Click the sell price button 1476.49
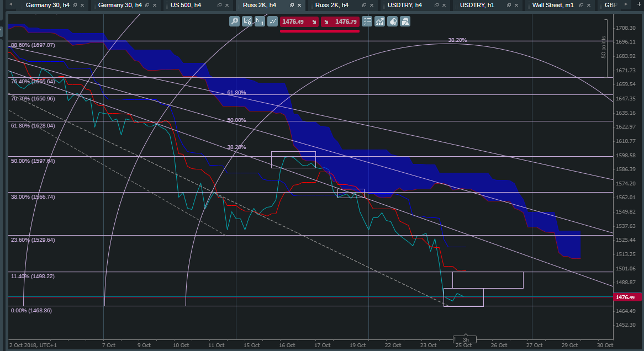The height and width of the screenshot is (351, 644). 299,22
